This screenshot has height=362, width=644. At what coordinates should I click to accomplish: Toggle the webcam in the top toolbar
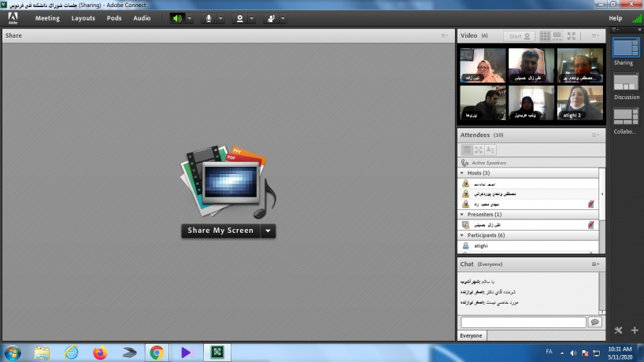(240, 18)
